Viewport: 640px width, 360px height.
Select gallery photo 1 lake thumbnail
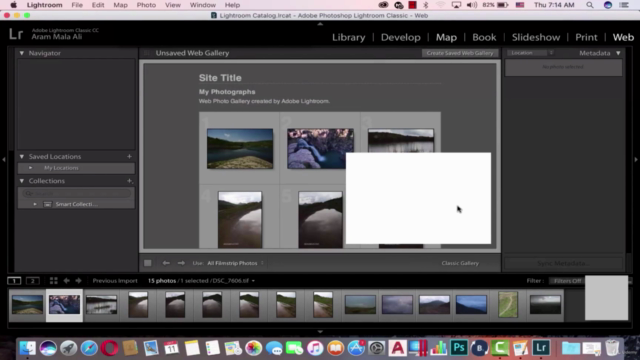(x=240, y=149)
